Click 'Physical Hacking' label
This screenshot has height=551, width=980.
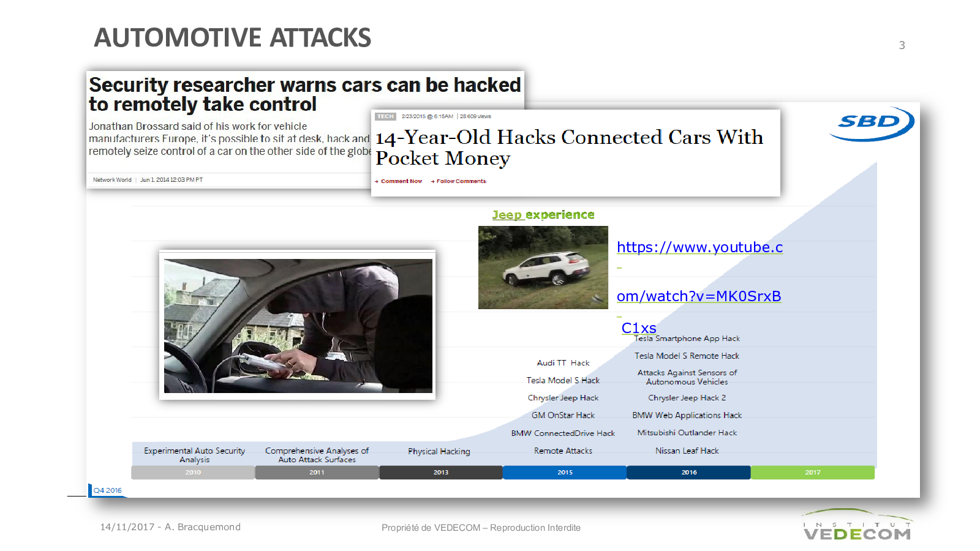coord(439,451)
